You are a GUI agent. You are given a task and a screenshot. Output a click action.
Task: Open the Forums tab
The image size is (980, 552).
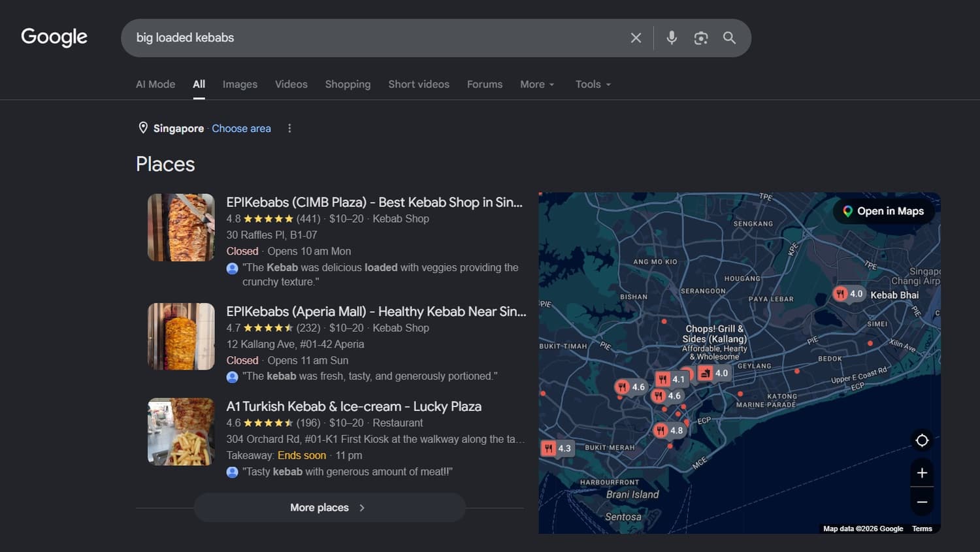[485, 84]
